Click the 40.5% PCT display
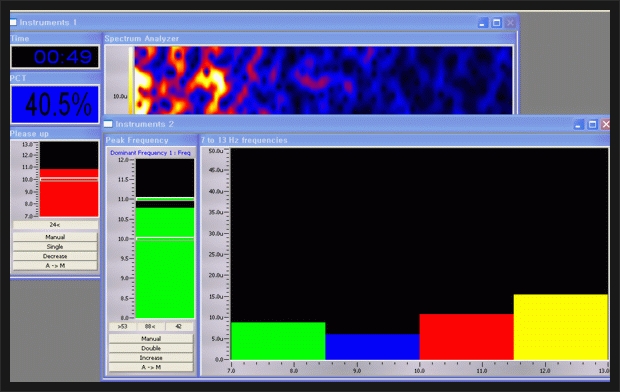Viewport: 620px width, 392px height. [55, 104]
